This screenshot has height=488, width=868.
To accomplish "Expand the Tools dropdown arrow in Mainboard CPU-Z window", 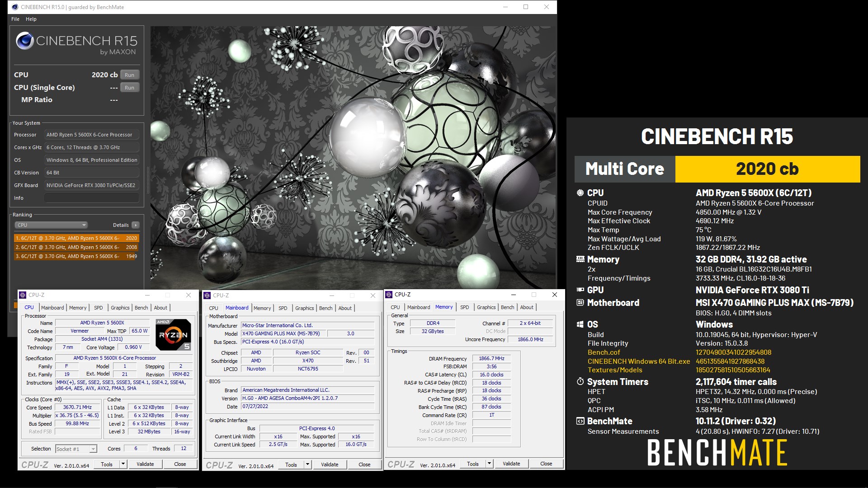I will coord(307,465).
